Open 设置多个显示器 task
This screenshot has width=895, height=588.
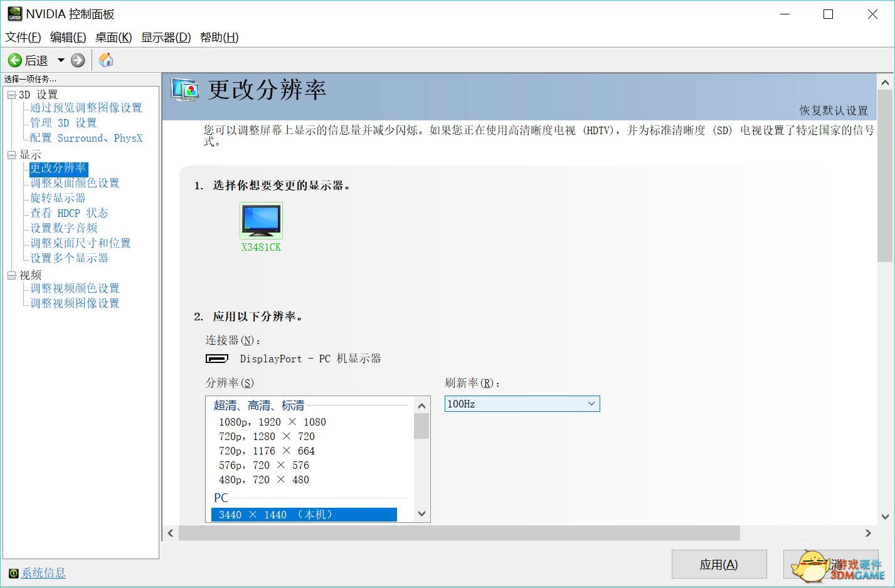(69, 258)
